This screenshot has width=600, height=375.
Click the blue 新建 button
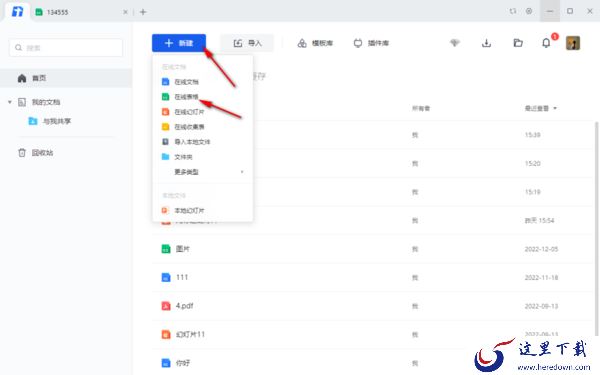179,43
